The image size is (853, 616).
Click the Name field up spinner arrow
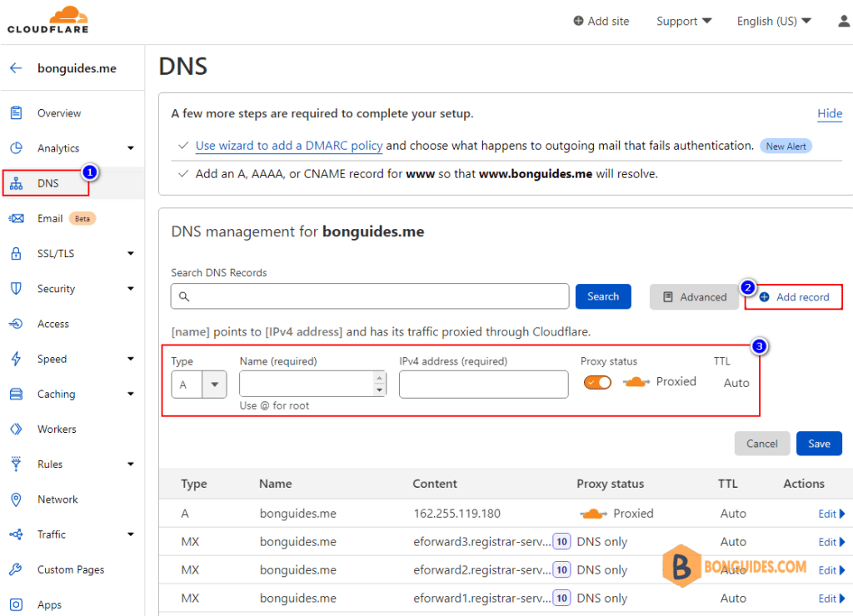tap(380, 378)
